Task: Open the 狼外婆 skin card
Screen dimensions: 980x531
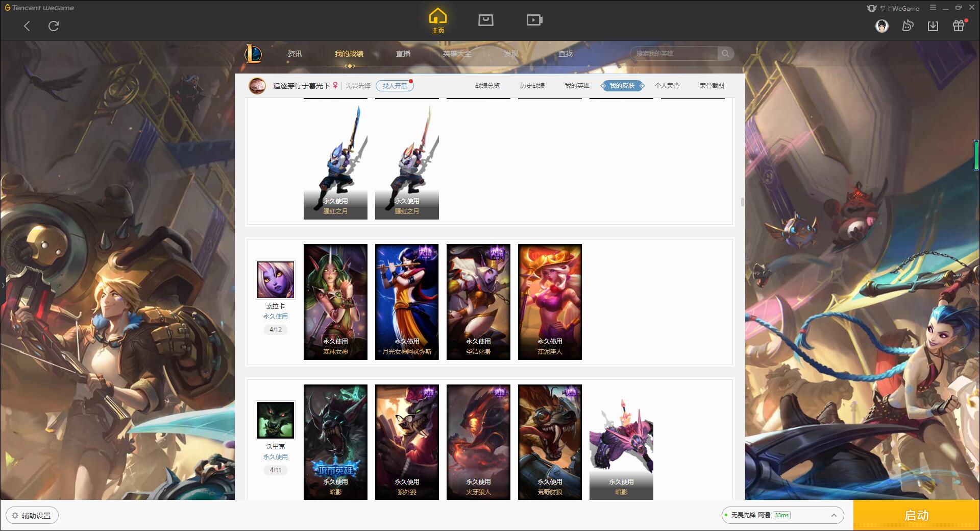Action: tap(407, 442)
